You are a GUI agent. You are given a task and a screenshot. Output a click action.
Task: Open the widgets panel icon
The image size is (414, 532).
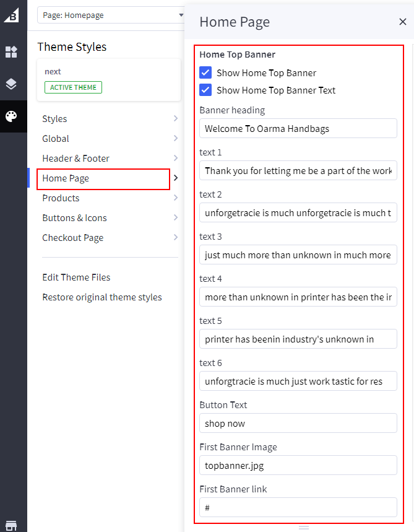click(11, 52)
